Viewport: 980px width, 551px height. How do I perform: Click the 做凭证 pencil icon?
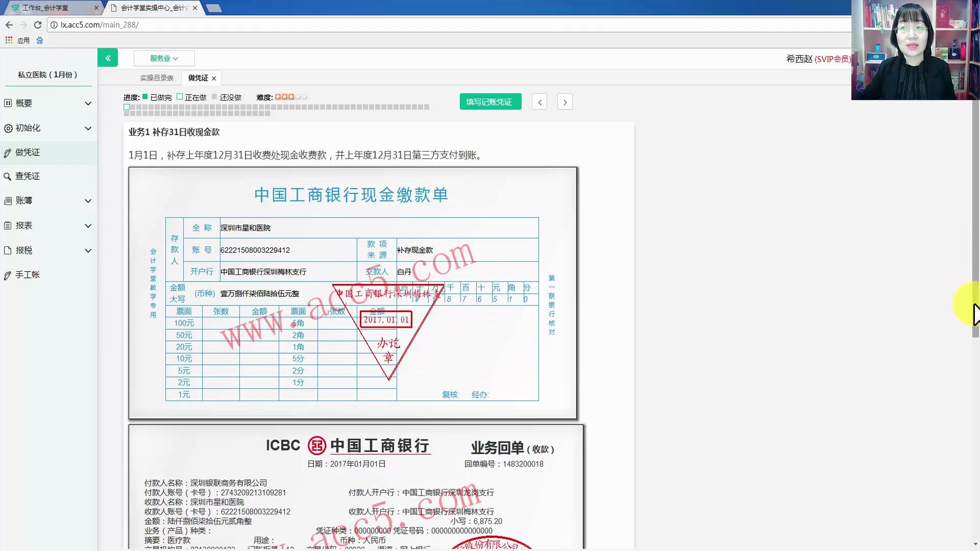click(x=8, y=153)
